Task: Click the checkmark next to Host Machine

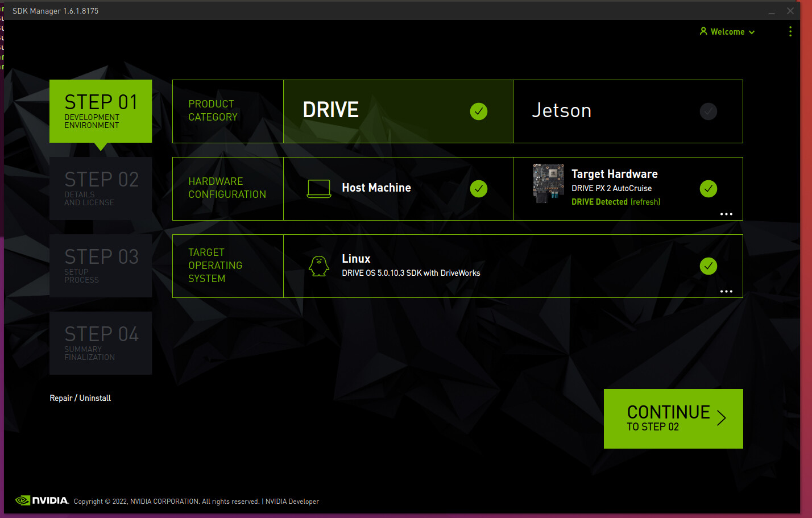Action: (x=479, y=188)
